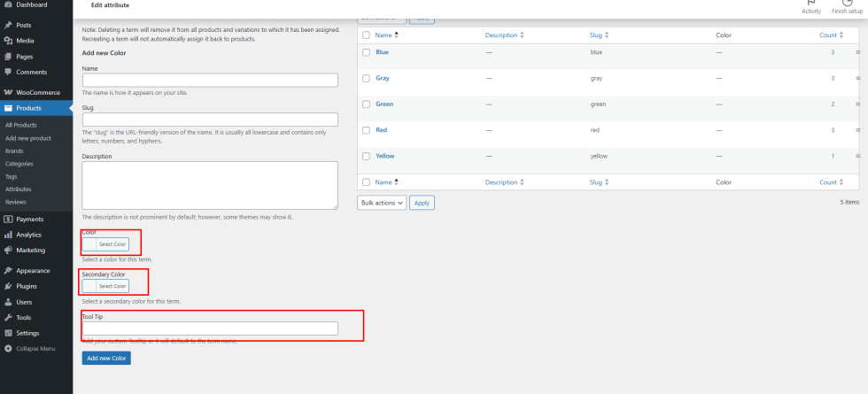Select the Yellow row checkbox
The image size is (868, 394).
pyautogui.click(x=366, y=156)
